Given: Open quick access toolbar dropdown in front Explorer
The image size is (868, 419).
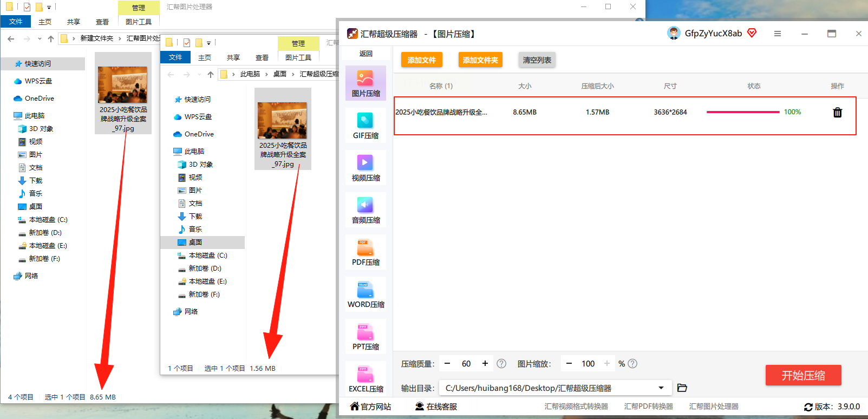Looking at the screenshot, I should tap(208, 43).
